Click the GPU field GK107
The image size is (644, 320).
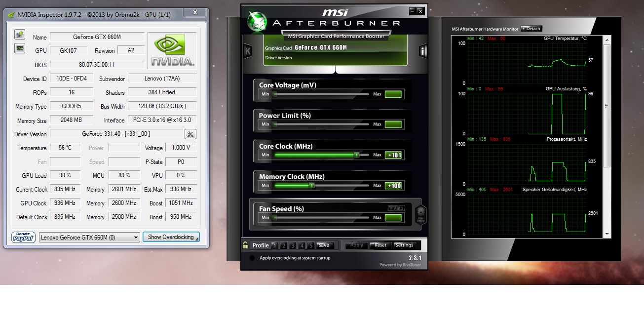(x=69, y=51)
